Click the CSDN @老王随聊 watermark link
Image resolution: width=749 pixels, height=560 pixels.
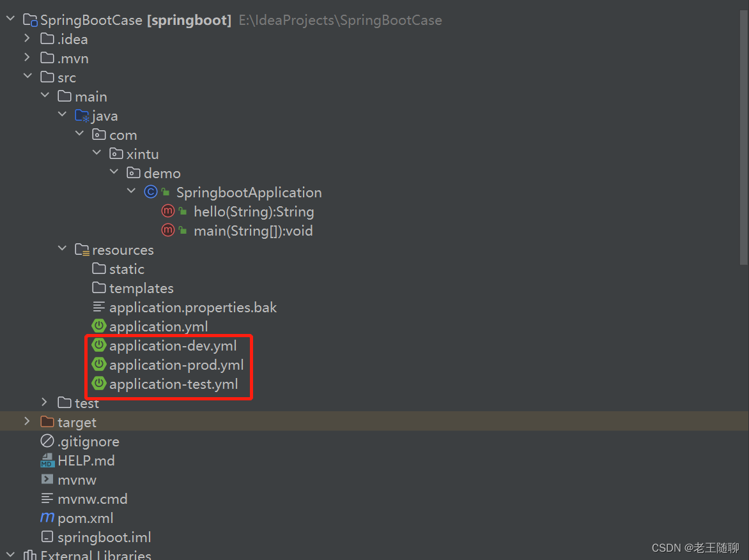pyautogui.click(x=694, y=547)
